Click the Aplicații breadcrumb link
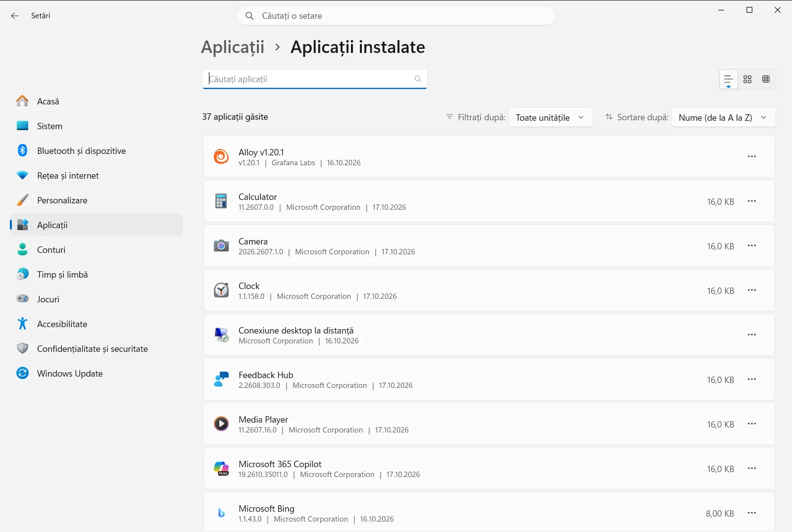 [233, 47]
